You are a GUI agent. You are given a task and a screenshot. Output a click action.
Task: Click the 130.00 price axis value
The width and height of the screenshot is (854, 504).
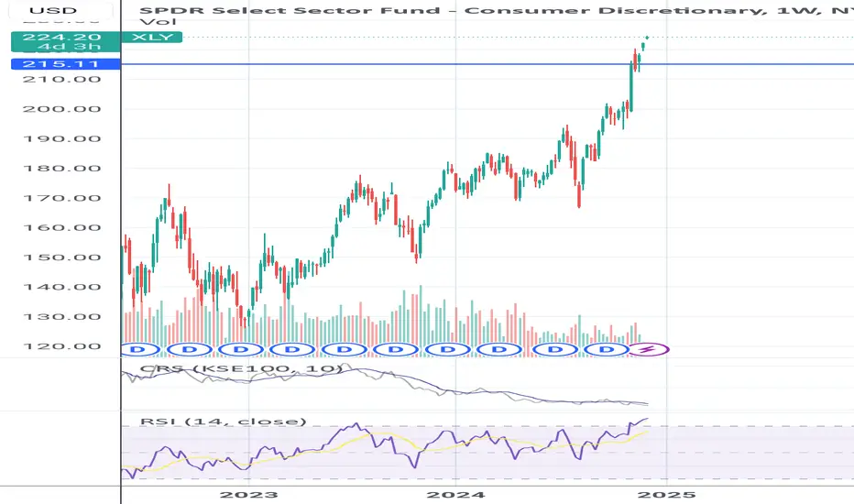point(61,317)
